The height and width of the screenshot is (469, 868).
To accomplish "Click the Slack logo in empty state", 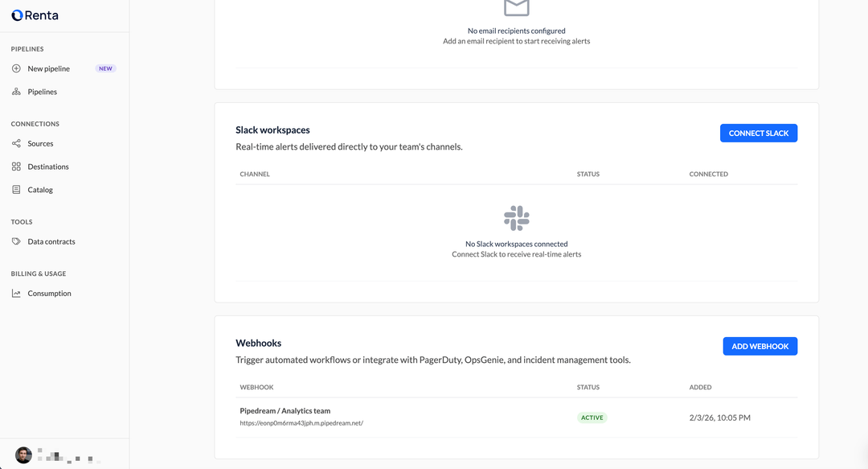I will coord(516,218).
